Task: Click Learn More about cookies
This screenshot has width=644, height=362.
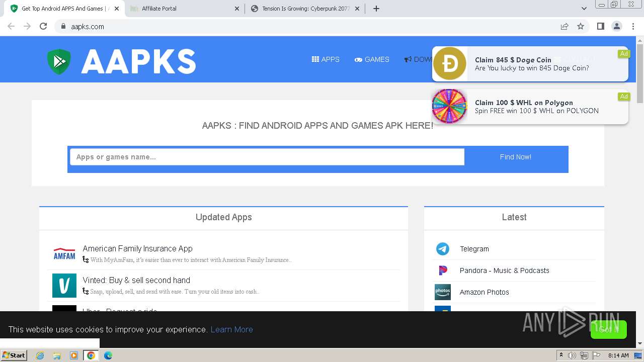Action: [x=231, y=329]
